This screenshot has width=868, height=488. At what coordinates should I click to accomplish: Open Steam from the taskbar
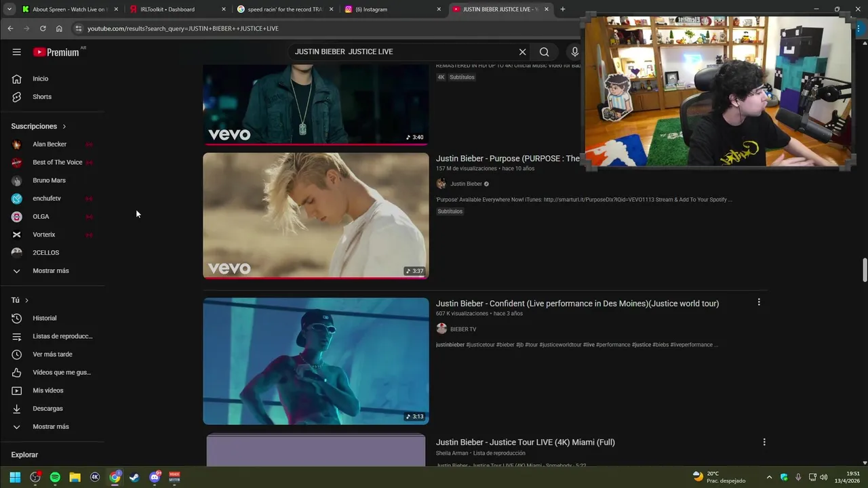[x=135, y=477]
